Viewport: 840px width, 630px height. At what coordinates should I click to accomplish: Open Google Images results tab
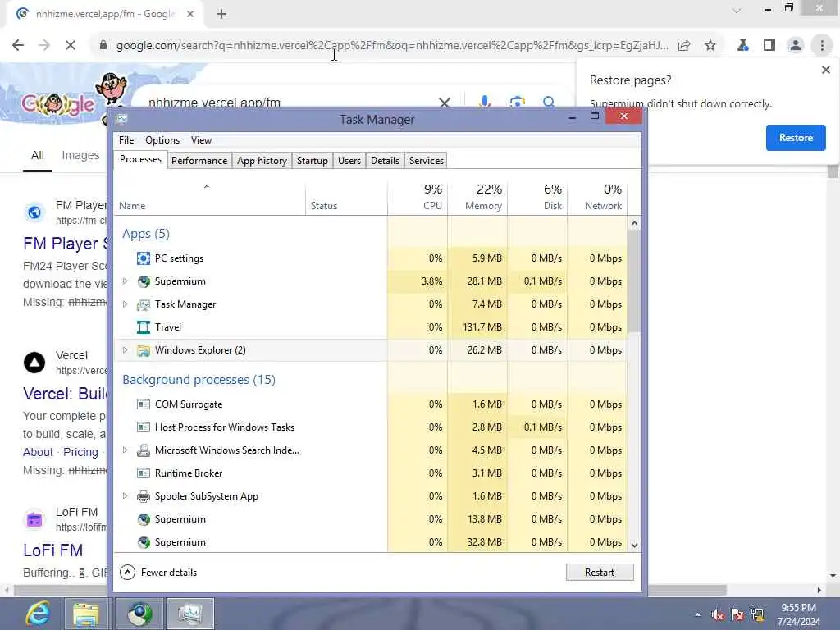pos(80,155)
